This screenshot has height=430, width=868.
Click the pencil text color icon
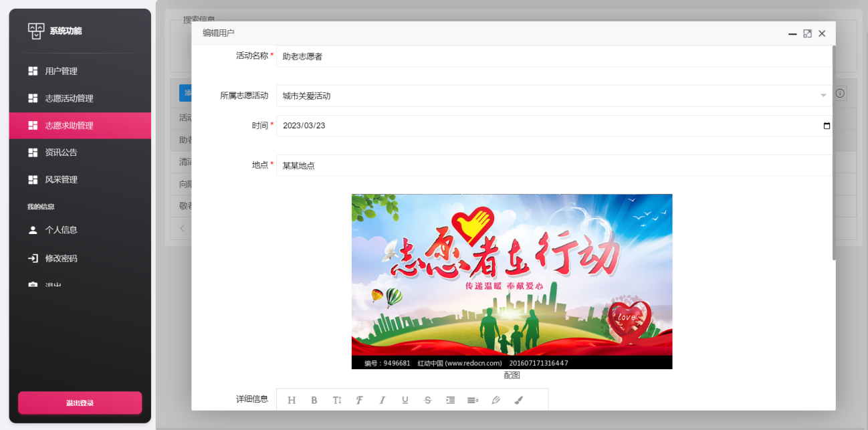tap(496, 400)
